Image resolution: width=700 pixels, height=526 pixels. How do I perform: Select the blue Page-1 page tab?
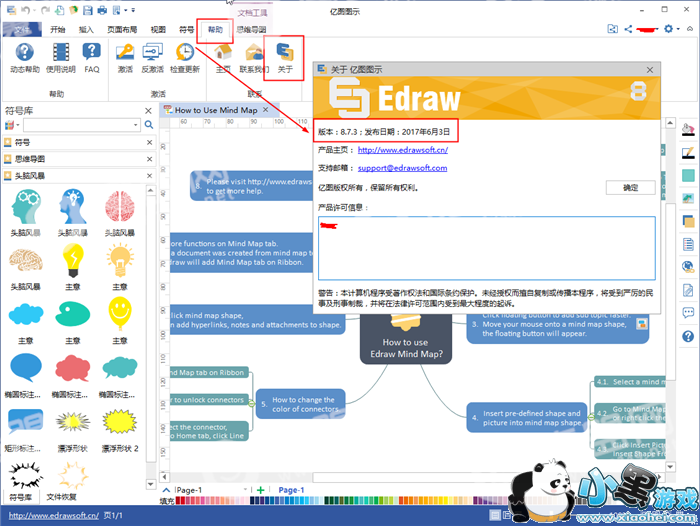291,490
